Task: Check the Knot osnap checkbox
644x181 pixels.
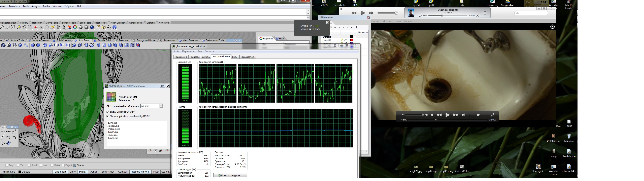Action: pos(40,165)
